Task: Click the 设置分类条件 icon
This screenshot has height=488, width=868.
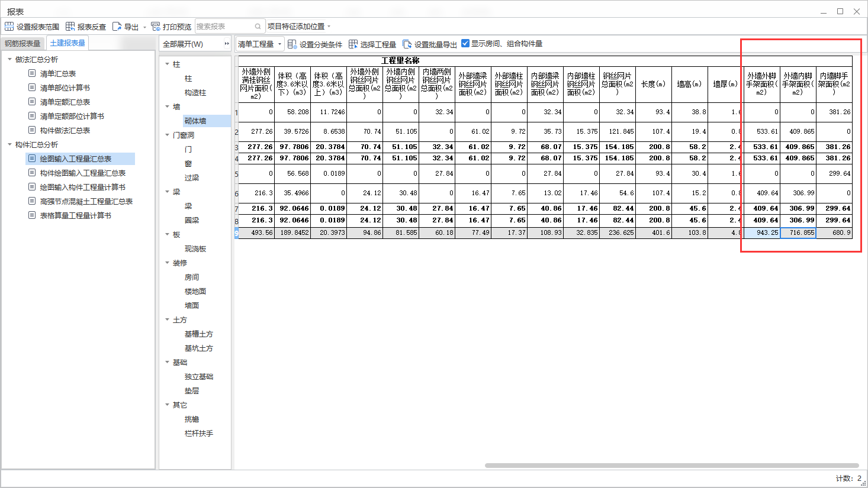Action: coord(292,44)
